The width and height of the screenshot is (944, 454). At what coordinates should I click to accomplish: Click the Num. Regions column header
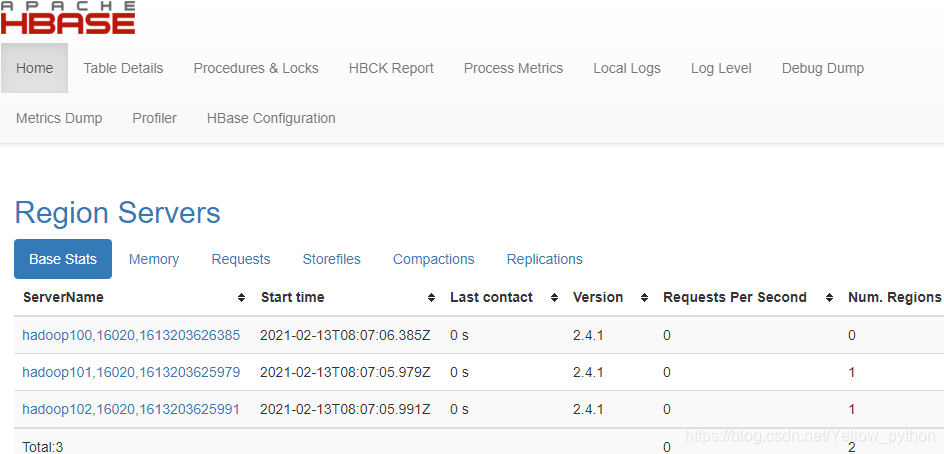tap(894, 297)
